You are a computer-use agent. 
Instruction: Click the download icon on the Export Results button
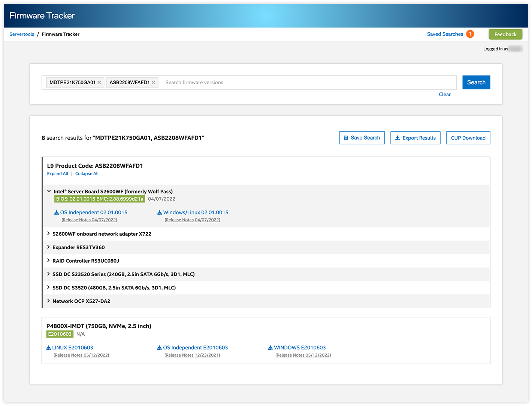tap(398, 138)
